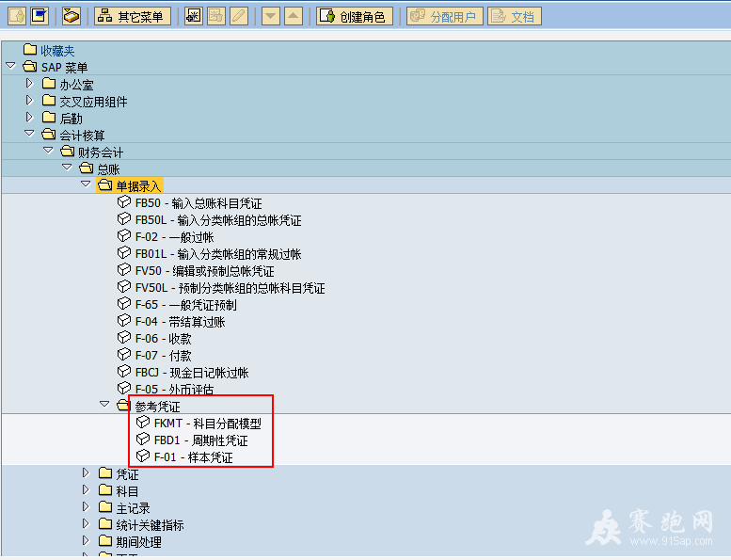This screenshot has height=560, width=731.
Task: Expand the 统计关键指标 folder
Action: coord(86,523)
